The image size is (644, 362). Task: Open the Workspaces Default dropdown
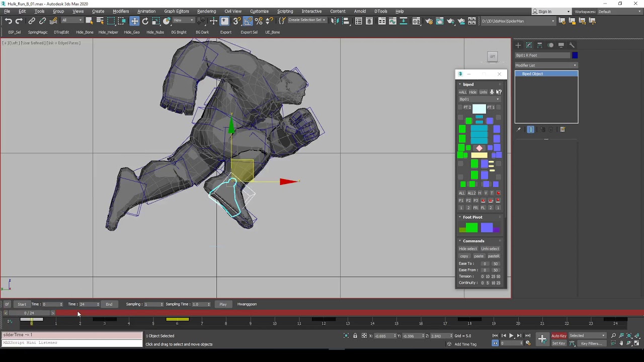coord(618,12)
